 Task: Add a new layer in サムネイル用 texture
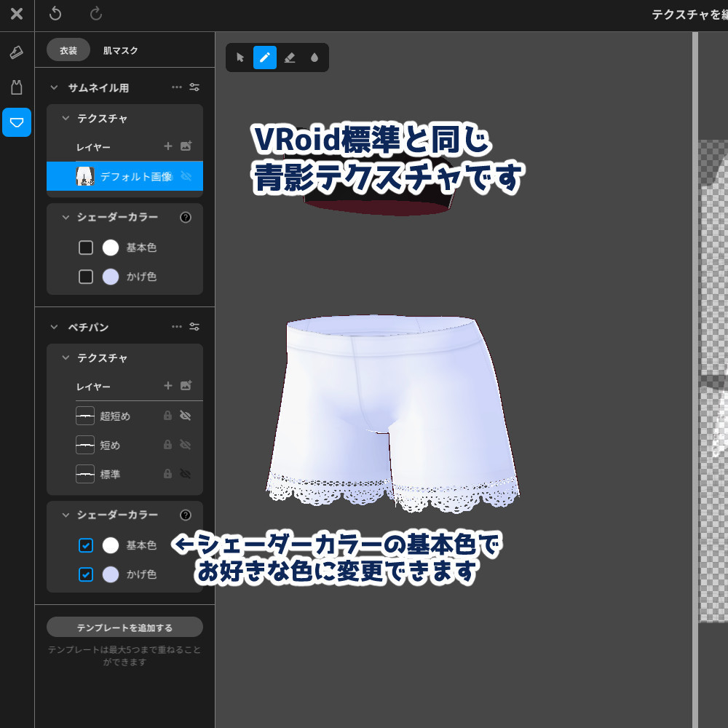point(167,146)
